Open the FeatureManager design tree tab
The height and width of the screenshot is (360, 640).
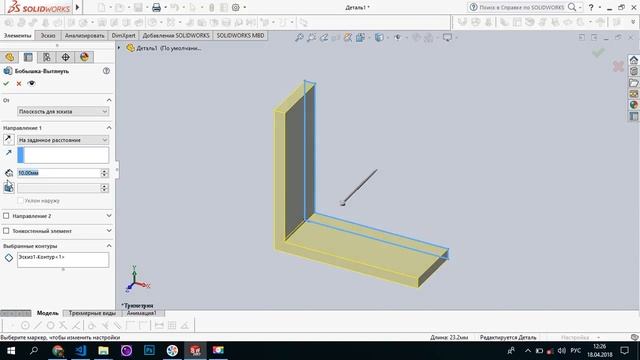(9, 57)
